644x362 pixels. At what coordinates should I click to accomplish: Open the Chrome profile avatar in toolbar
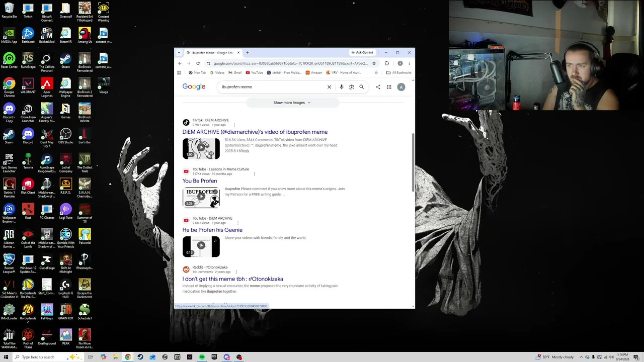(x=400, y=63)
